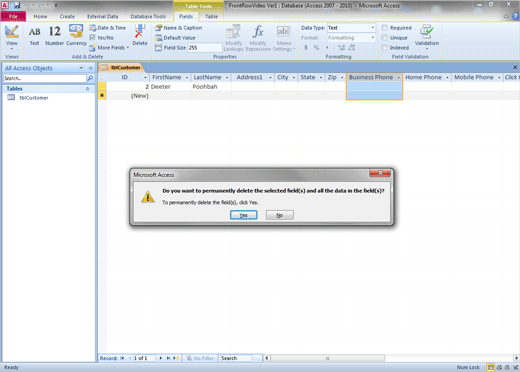The width and height of the screenshot is (520, 372).
Task: Open Access help question mark
Action: coord(516,16)
